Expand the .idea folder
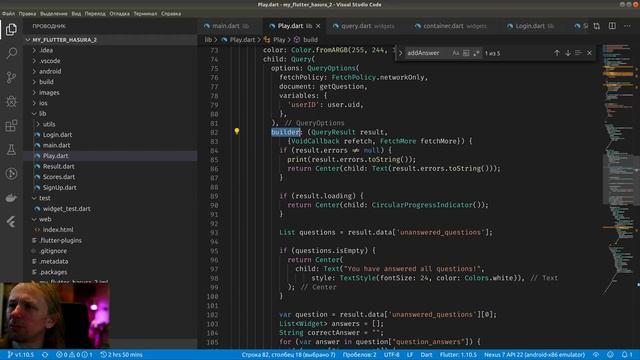This screenshot has width=640, height=360. pos(110,50)
